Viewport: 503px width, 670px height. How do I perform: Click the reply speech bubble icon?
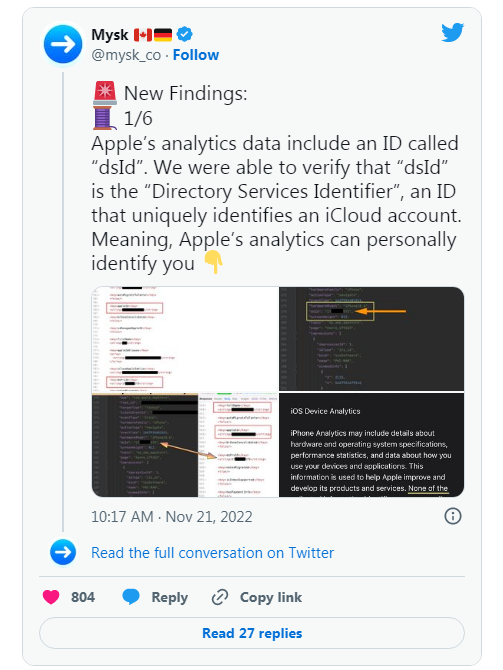[131, 597]
